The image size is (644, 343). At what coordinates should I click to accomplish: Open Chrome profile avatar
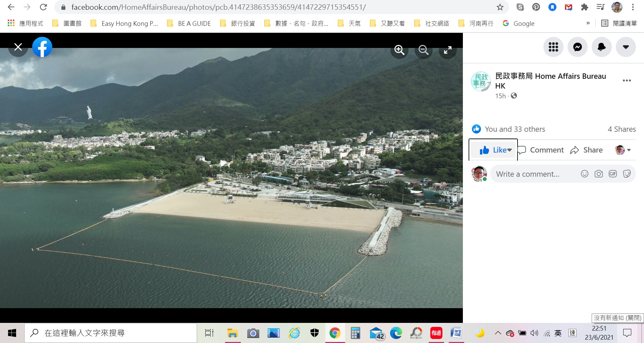tap(617, 7)
